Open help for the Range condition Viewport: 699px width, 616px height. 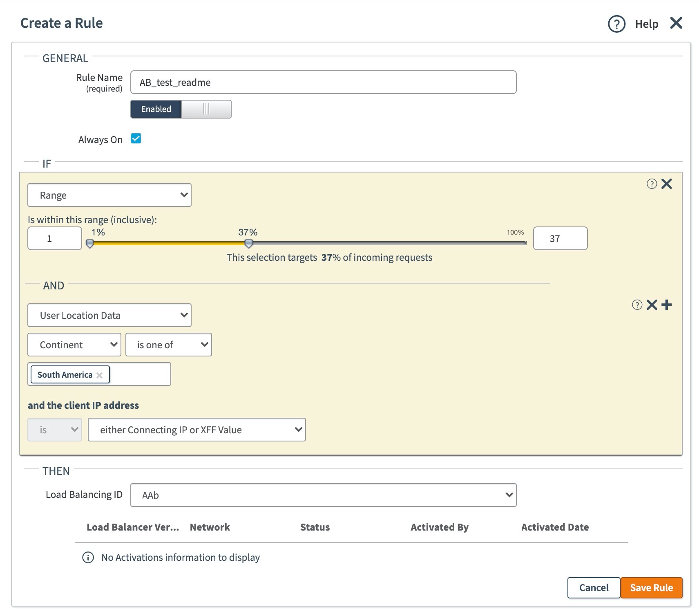click(x=652, y=184)
